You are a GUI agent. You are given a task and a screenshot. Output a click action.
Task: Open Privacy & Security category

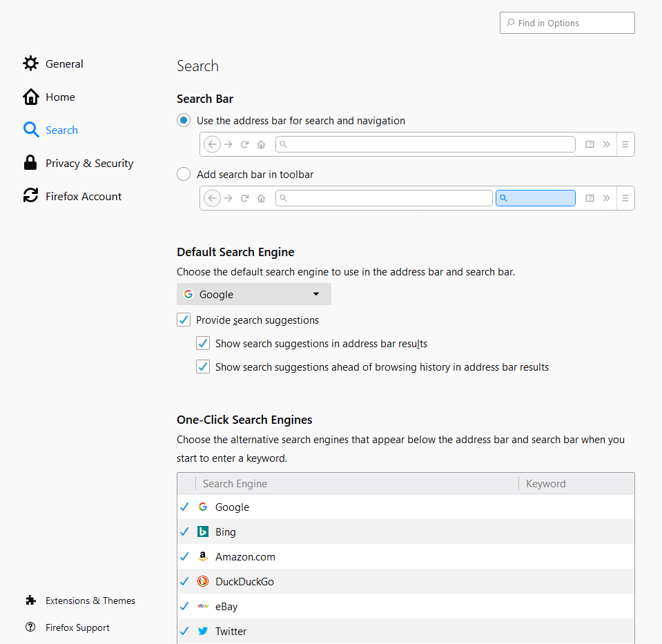[90, 164]
